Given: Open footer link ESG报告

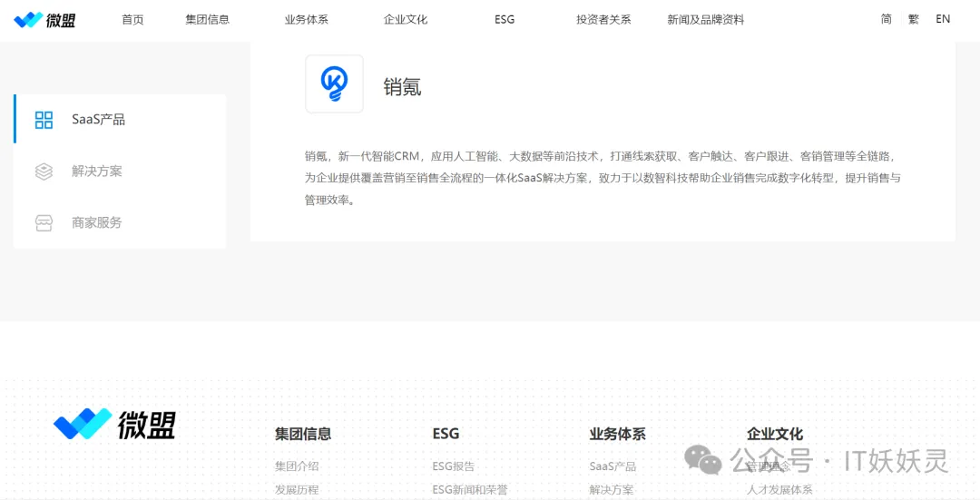Looking at the screenshot, I should [453, 466].
